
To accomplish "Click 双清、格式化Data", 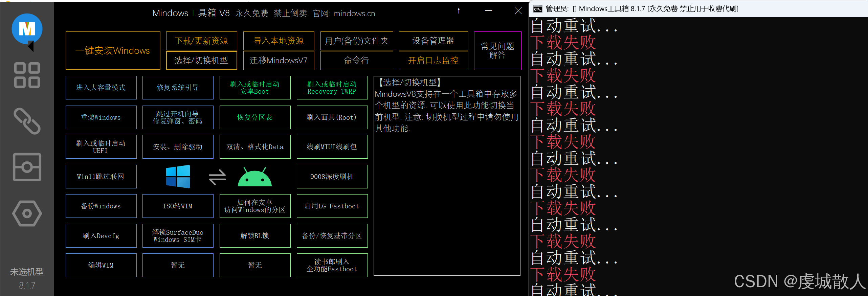I will (255, 147).
